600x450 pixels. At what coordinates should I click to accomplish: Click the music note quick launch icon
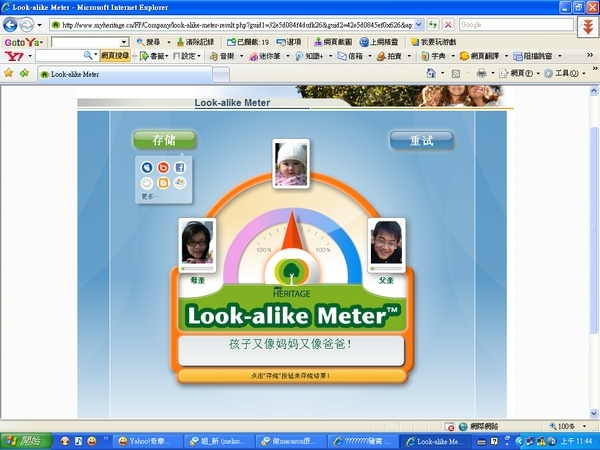point(78,441)
